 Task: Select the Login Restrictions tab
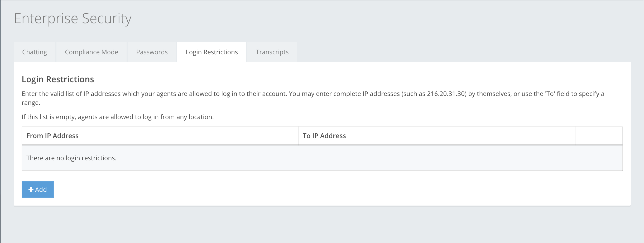[x=212, y=52]
